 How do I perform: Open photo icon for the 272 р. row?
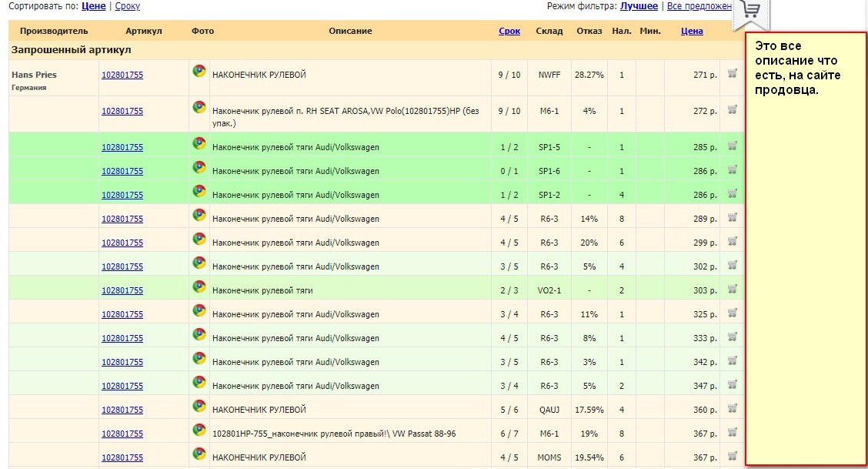point(199,107)
